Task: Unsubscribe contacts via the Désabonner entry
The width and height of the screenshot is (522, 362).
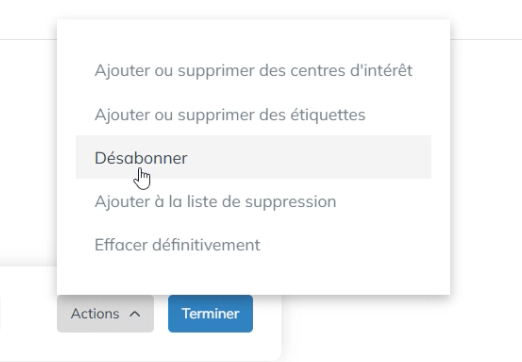Action: 253,157
